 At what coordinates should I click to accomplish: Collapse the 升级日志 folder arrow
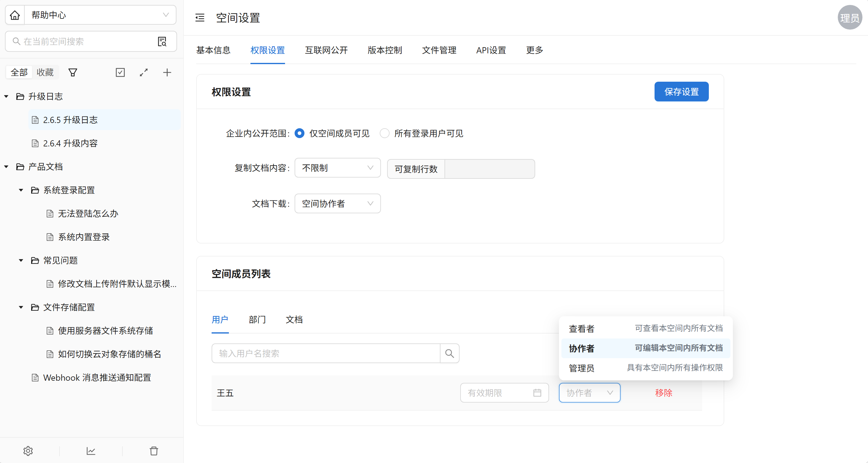(6, 97)
